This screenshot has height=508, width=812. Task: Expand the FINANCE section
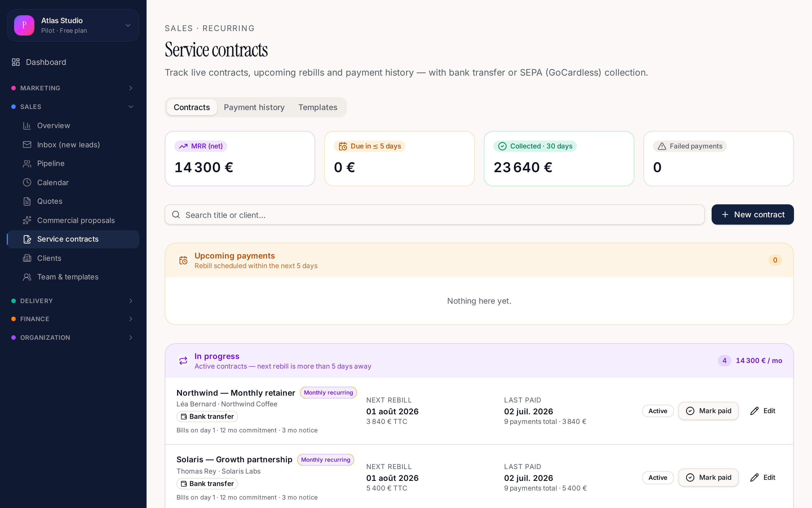73,319
